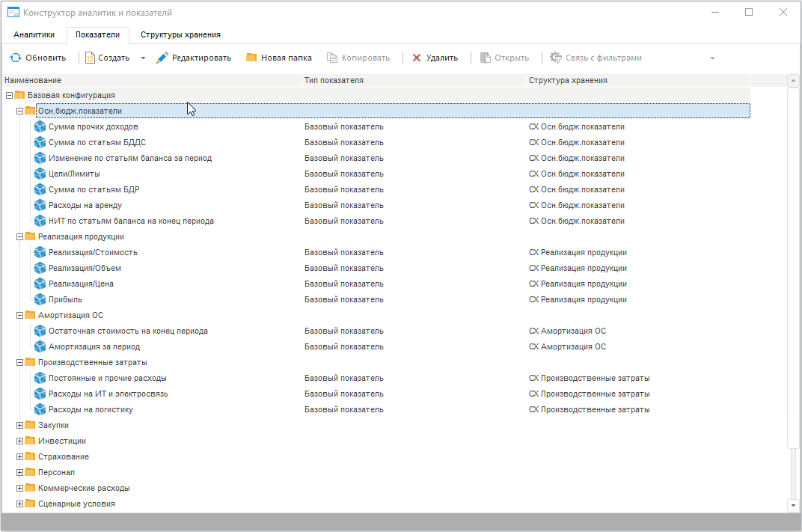
Task: Expand the Инвестиции tree node
Action: click(20, 441)
